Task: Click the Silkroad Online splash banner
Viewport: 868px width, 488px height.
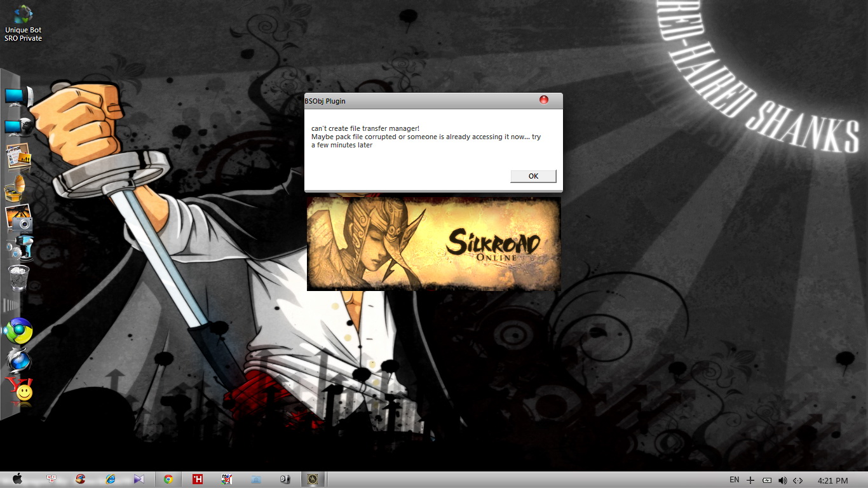Action: click(433, 244)
